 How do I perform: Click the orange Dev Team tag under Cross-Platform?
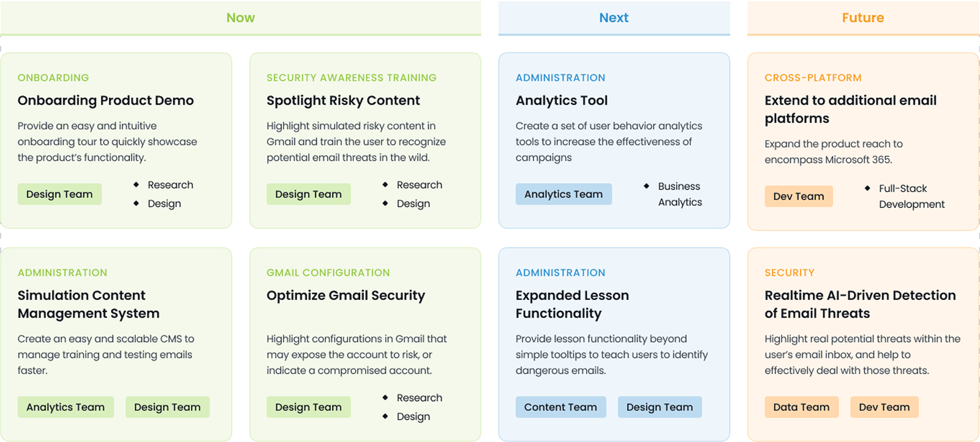pyautogui.click(x=799, y=196)
